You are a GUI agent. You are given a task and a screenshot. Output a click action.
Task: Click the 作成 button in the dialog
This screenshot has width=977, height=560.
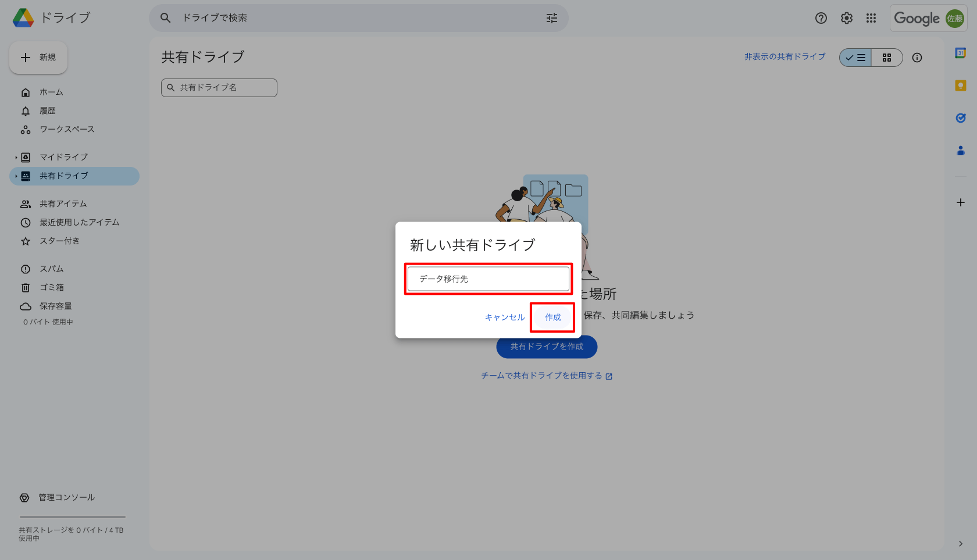click(552, 318)
